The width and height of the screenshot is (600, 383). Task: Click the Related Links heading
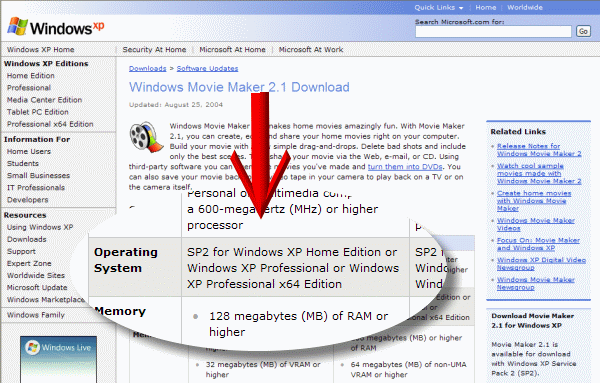click(x=518, y=132)
